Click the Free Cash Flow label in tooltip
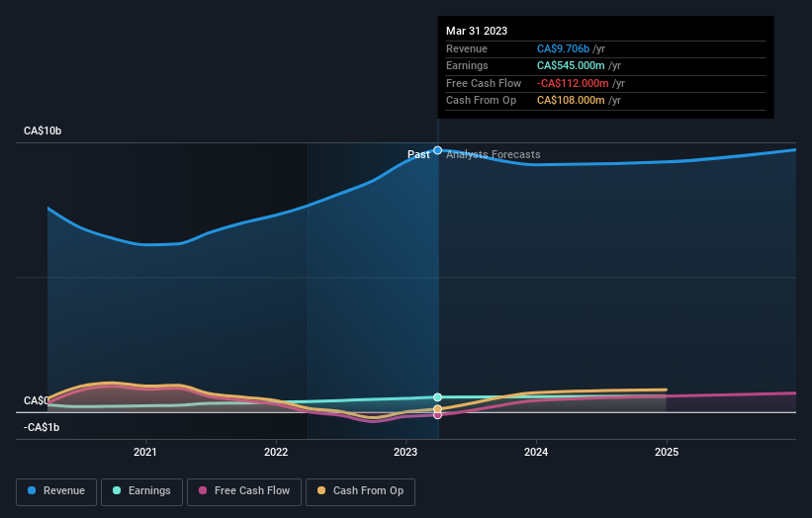The image size is (812, 518). [x=484, y=83]
